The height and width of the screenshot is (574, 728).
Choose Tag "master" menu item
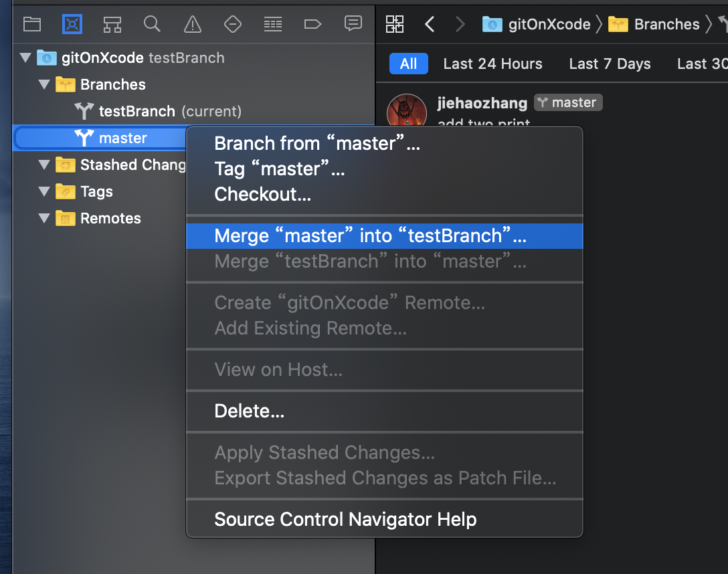(385, 169)
